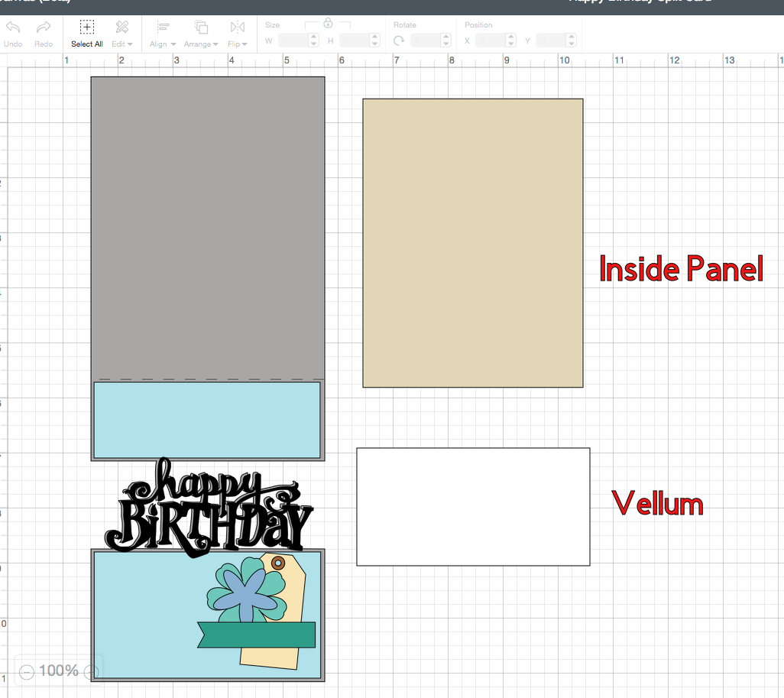Click the Position X stepper arrows
The width and height of the screenshot is (784, 698).
(x=510, y=41)
